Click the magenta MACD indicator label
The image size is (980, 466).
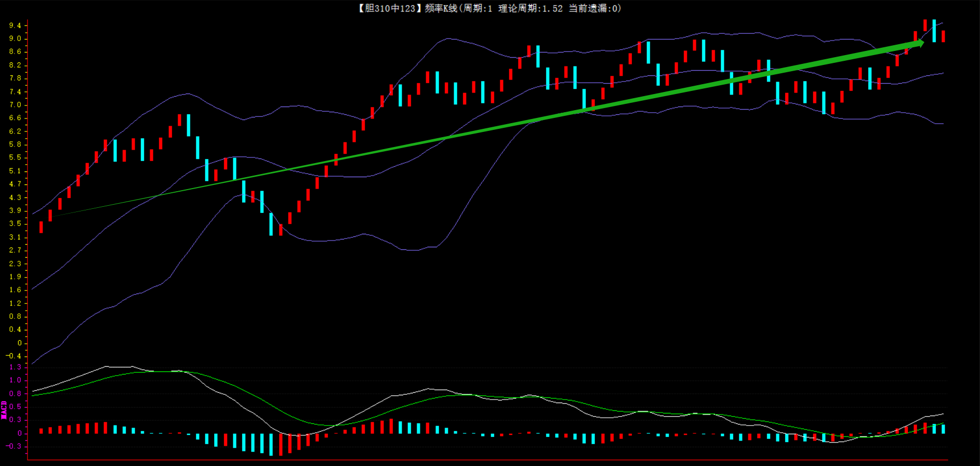click(x=4, y=410)
